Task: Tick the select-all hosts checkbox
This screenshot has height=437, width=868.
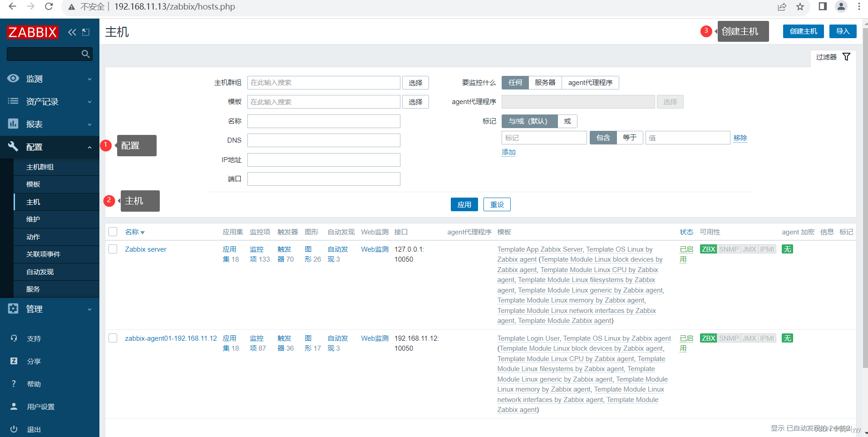Action: click(113, 232)
